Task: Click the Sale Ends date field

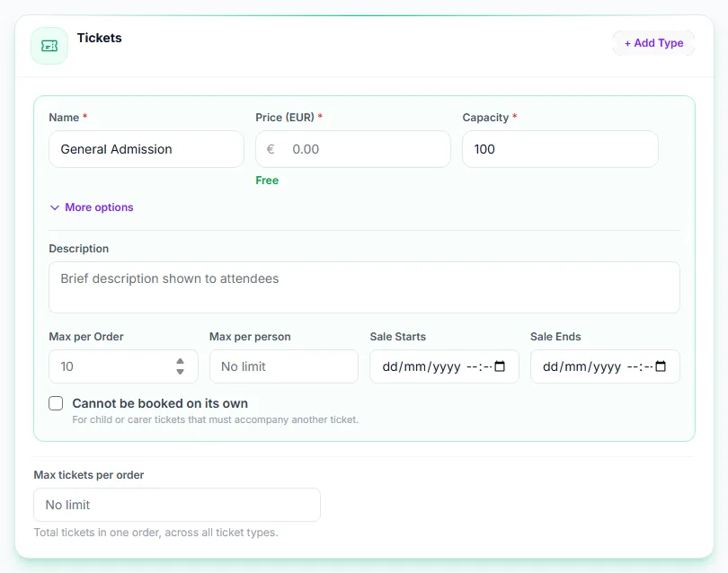Action: (x=605, y=366)
